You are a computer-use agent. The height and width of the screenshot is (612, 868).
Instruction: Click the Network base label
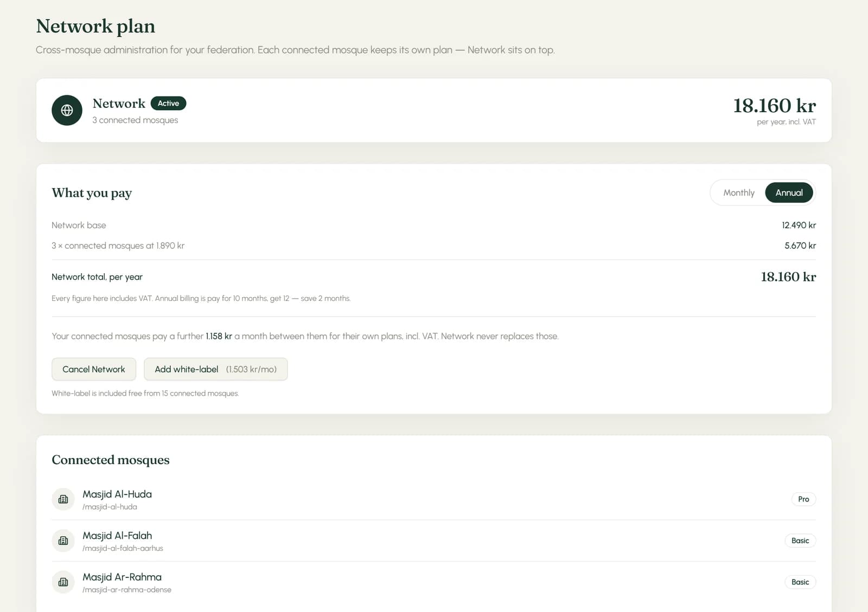pos(79,225)
